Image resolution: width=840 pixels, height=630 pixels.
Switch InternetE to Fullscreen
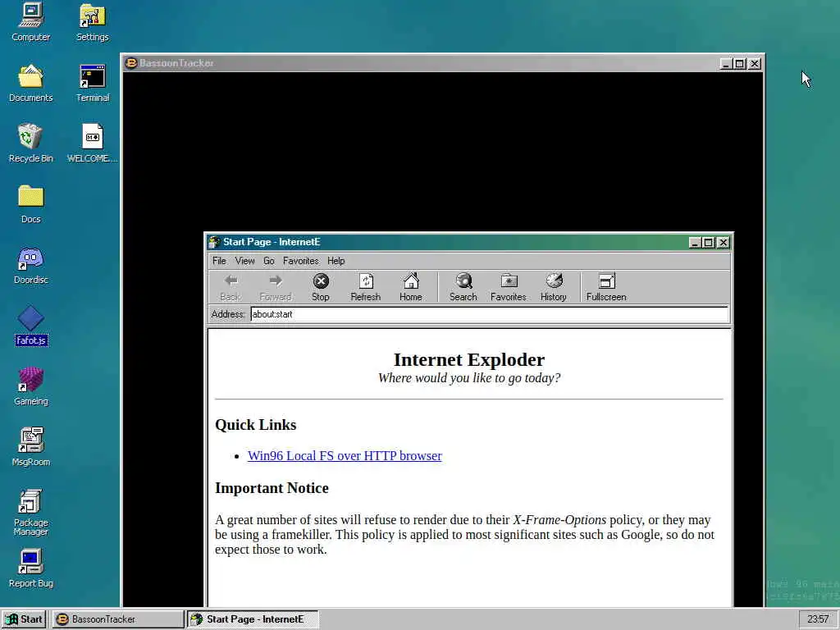click(x=606, y=288)
